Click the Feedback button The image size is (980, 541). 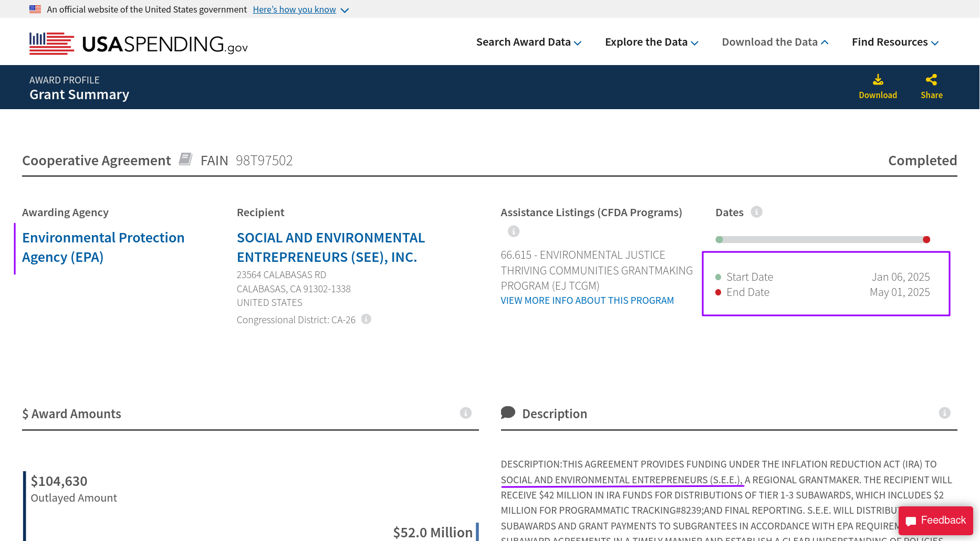coord(935,520)
